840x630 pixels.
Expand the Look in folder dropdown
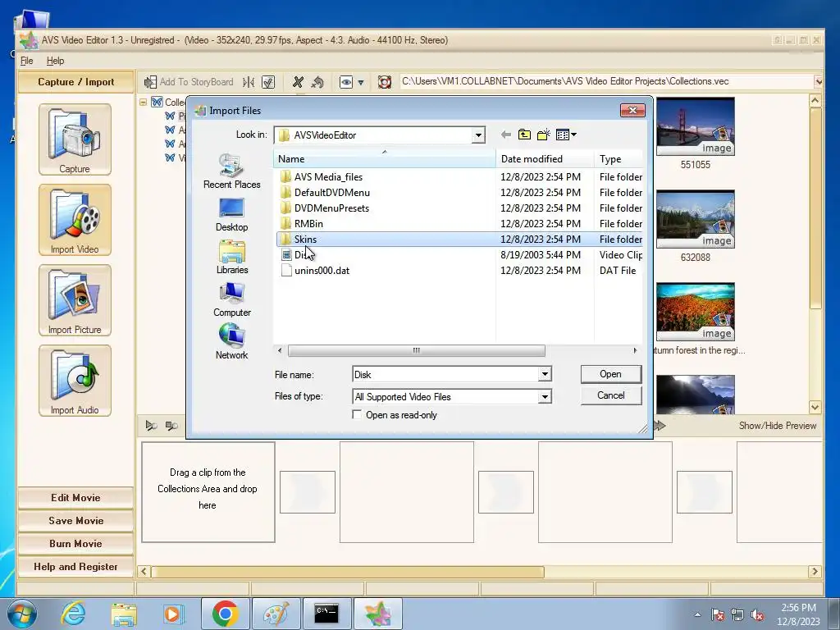[x=478, y=135]
